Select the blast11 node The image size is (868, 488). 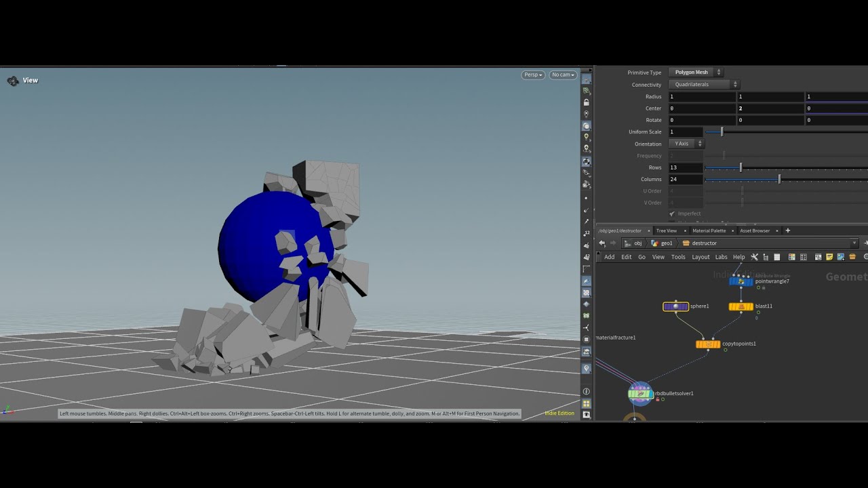coord(741,306)
